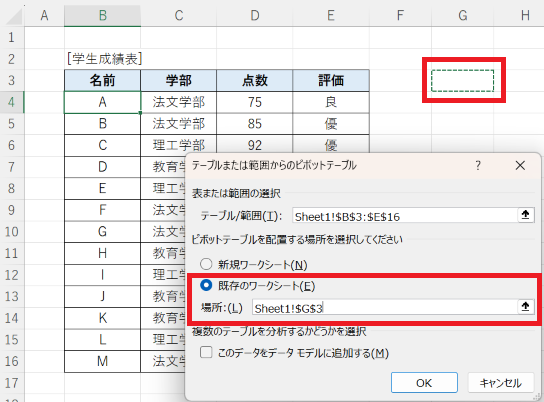Screen dimensions: 544x402
Task: Select column C header
Action: point(179,16)
